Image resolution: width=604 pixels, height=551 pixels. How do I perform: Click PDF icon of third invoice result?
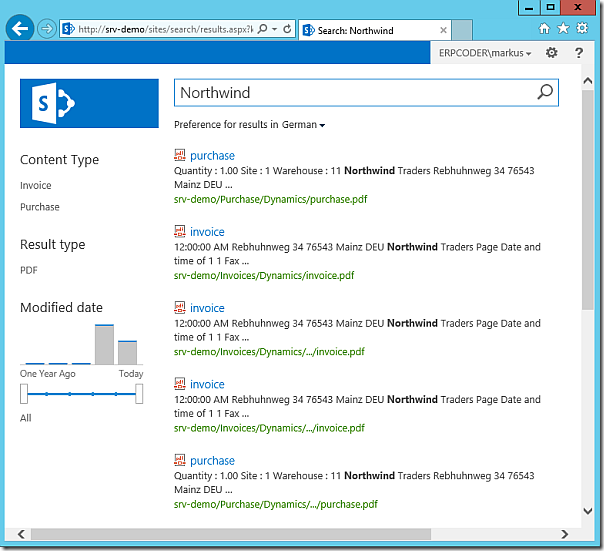click(180, 384)
